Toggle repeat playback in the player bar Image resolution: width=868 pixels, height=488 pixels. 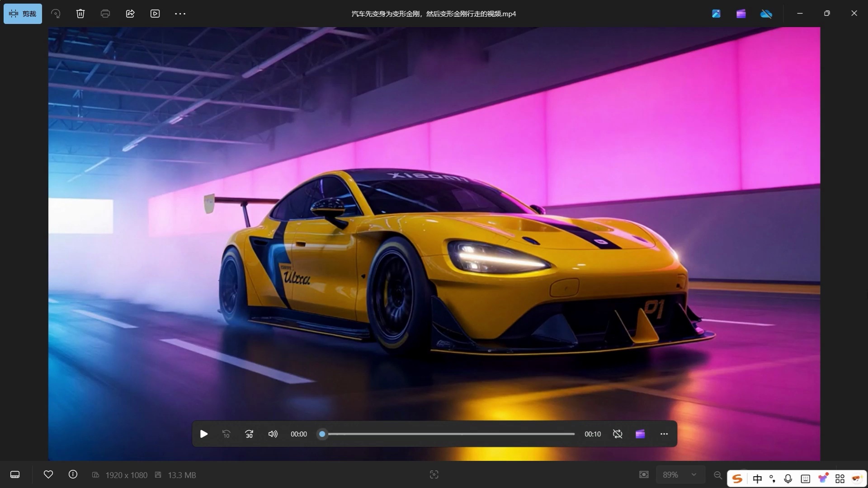618,434
